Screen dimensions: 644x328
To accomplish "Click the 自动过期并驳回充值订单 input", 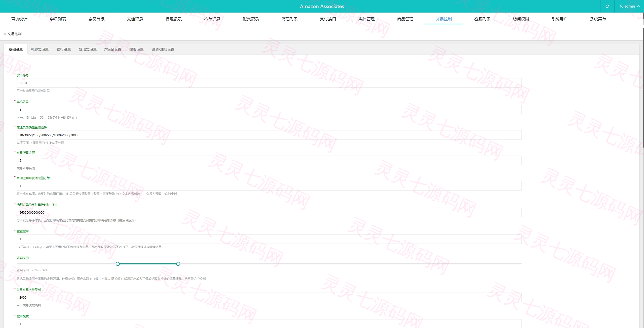I will [x=269, y=186].
